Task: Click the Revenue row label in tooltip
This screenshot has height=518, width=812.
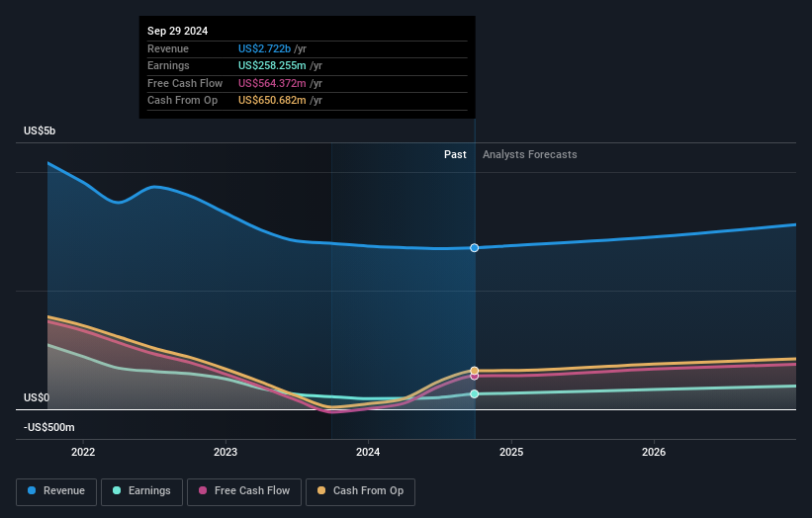Action: tap(168, 48)
